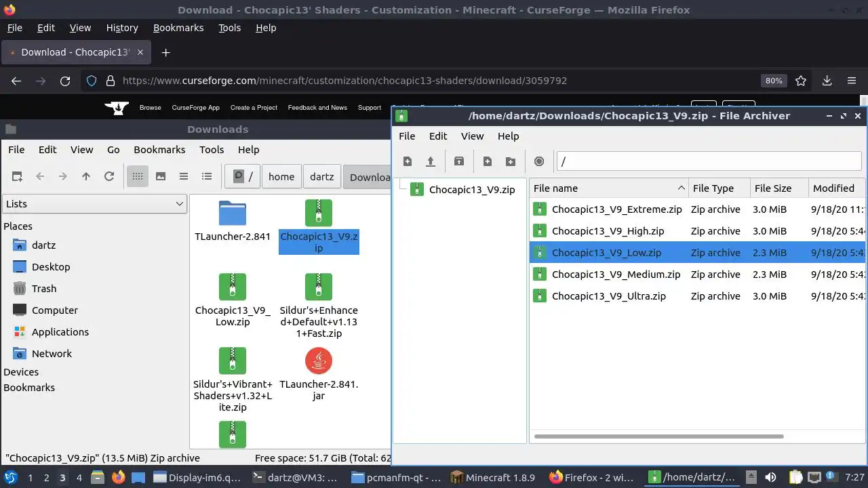Select Chocapic13_V9_Ultra.zip row

click(x=698, y=296)
